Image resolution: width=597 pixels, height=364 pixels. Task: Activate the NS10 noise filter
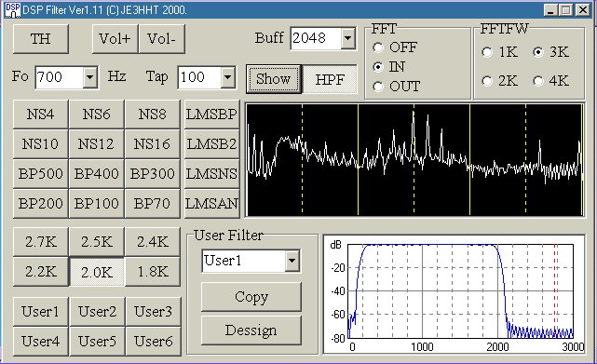click(41, 144)
